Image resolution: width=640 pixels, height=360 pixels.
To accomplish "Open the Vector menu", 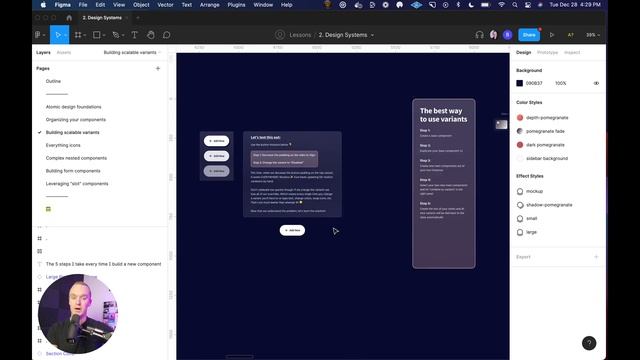I will tap(165, 5).
